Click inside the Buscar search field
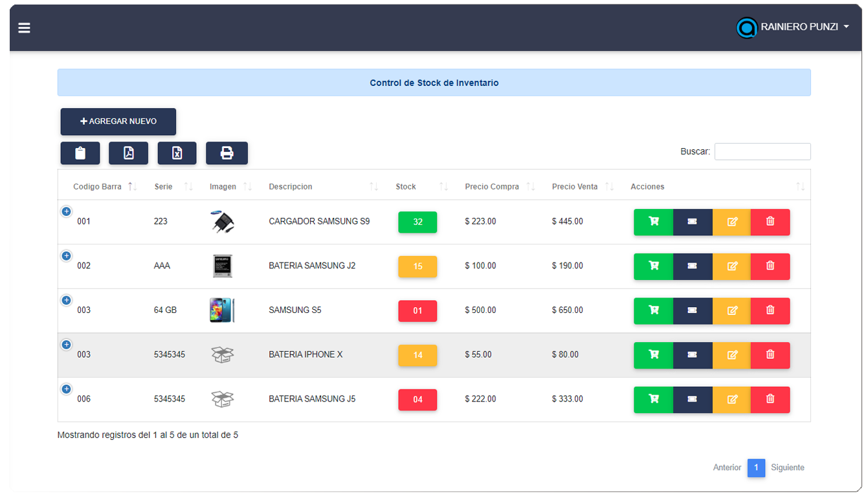 point(762,151)
